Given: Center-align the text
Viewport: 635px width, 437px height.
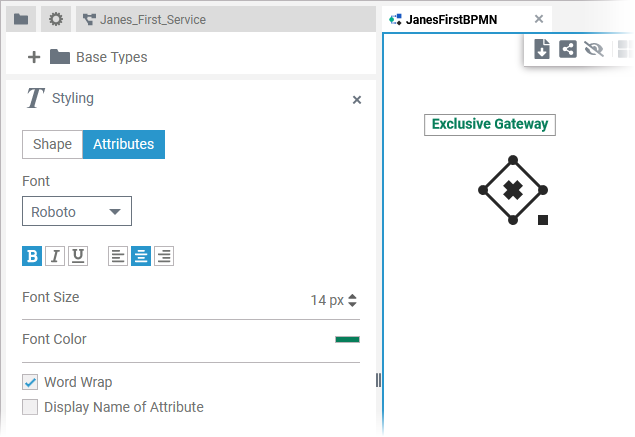Looking at the screenshot, I should [x=141, y=256].
